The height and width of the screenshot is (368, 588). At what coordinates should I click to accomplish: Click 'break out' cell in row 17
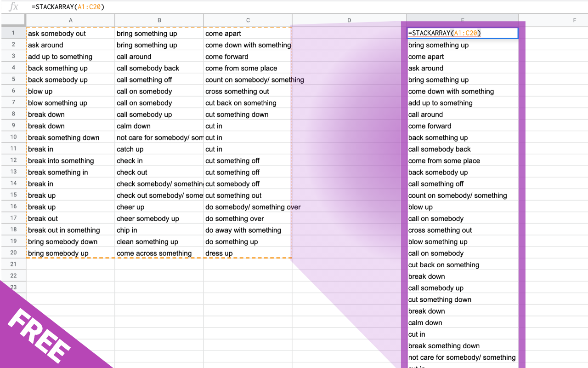(70, 218)
